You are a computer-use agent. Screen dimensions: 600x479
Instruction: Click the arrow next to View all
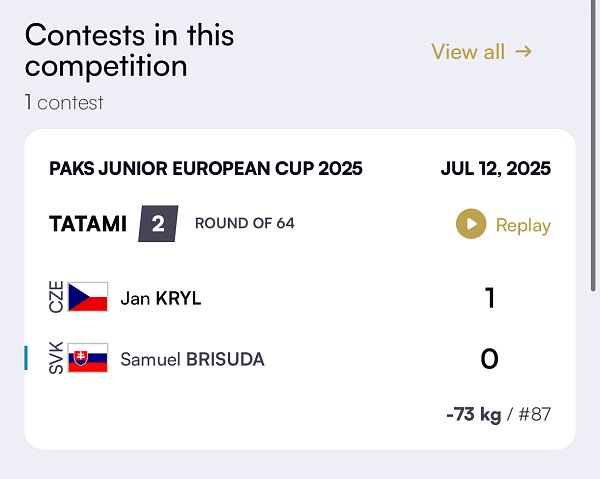point(523,51)
